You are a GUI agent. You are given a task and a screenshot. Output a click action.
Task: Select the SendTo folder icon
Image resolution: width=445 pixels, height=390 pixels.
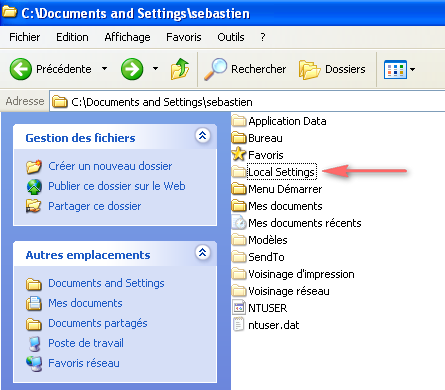pyautogui.click(x=239, y=257)
